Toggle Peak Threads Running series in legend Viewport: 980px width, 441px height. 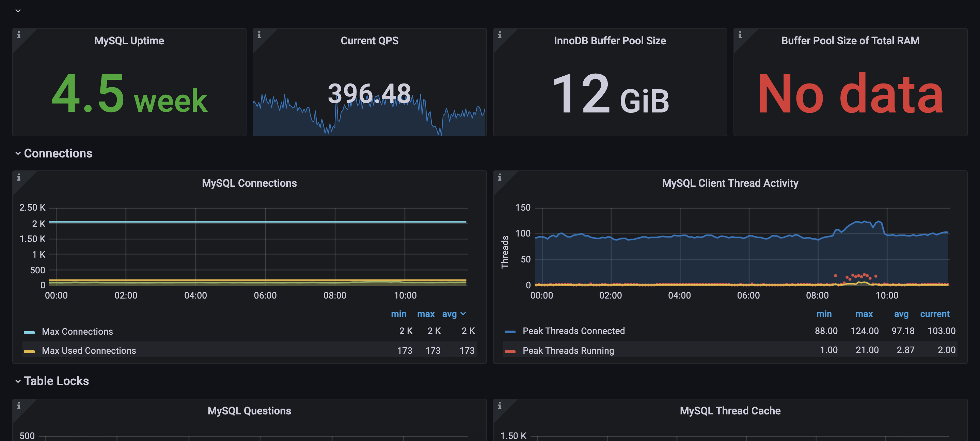[568, 351]
